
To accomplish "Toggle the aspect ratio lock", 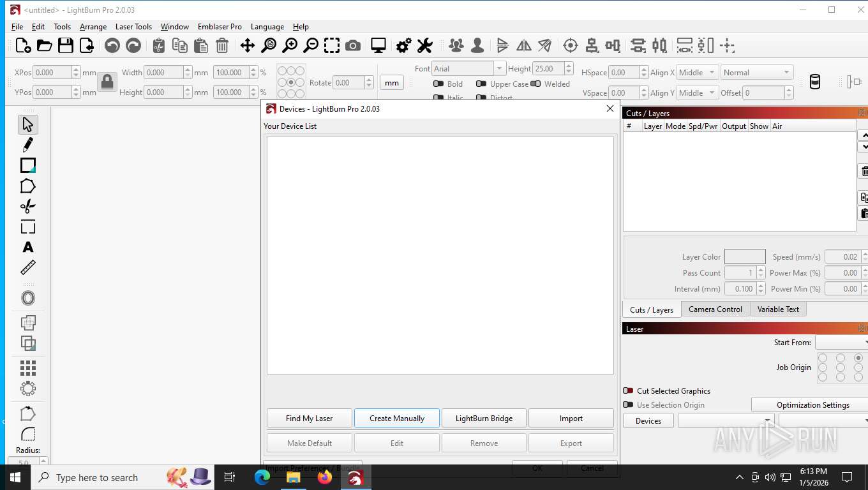I will [107, 82].
